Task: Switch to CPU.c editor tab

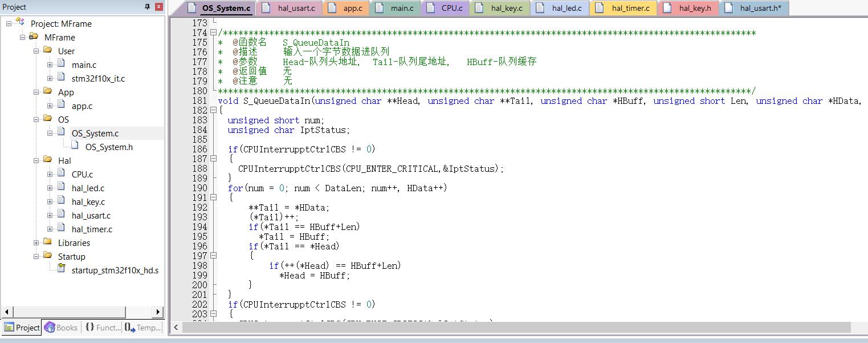Action: [446, 8]
